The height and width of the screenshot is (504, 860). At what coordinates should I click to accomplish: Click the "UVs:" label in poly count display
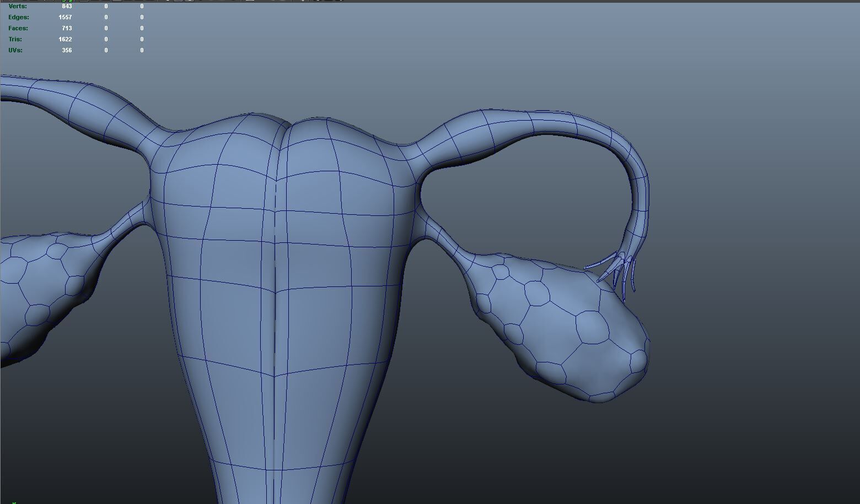[15, 50]
